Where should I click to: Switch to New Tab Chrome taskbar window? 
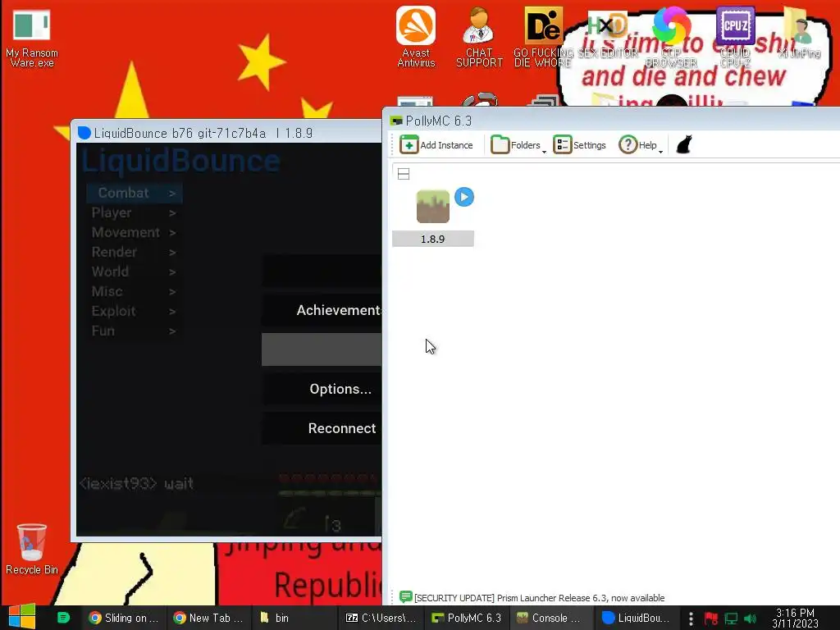click(x=208, y=618)
